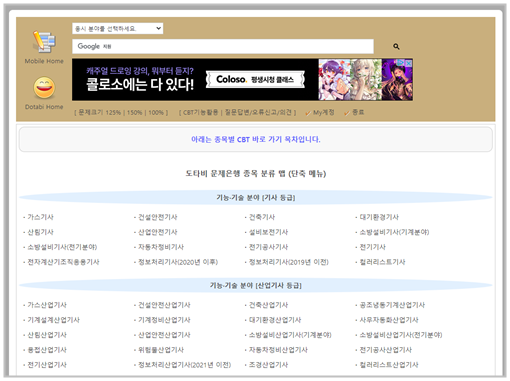510x381 pixels.
Task: Open 전기산업기사 CBT
Action: (x=47, y=365)
